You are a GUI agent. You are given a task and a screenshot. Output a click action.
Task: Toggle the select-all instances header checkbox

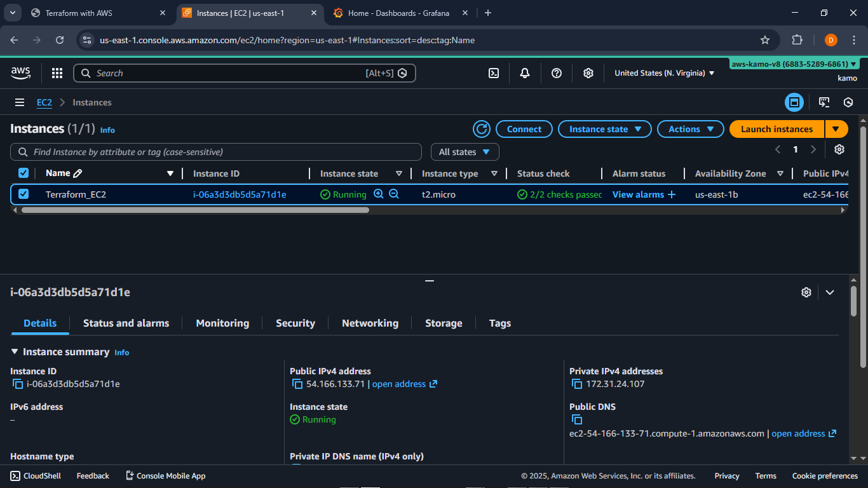point(24,173)
